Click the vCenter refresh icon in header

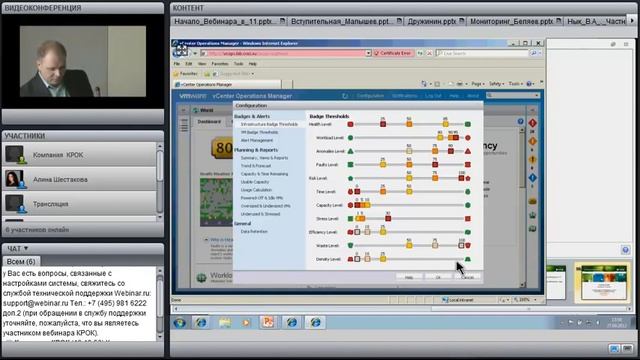345,96
